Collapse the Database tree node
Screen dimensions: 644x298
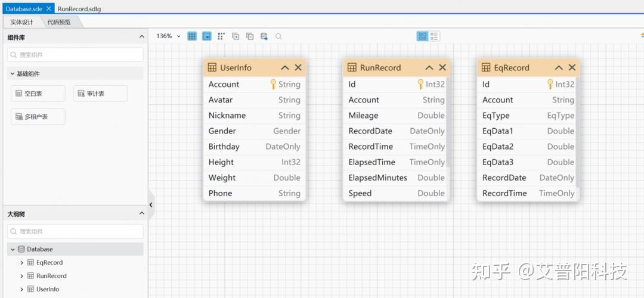tap(13, 249)
